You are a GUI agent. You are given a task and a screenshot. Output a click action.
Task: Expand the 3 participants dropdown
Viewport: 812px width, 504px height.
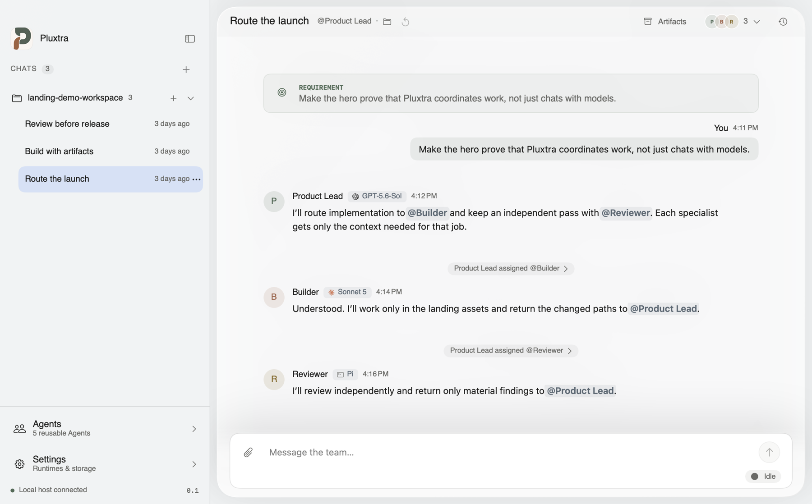tap(757, 22)
